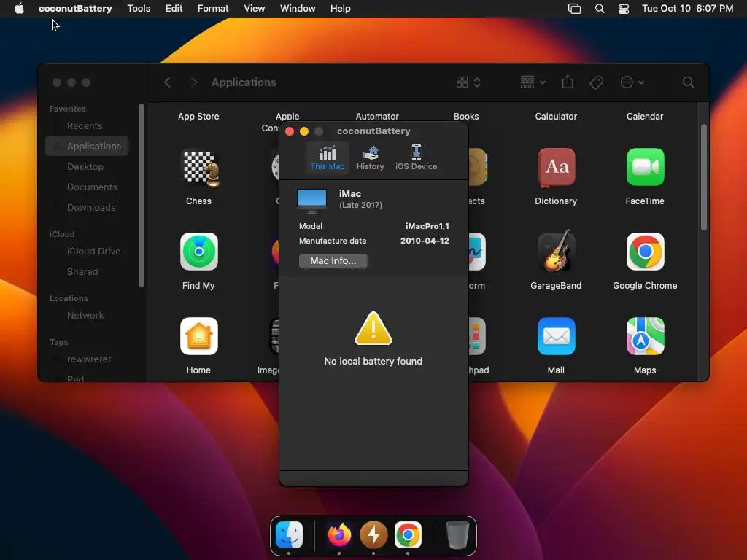Click the Calendar label

point(645,116)
